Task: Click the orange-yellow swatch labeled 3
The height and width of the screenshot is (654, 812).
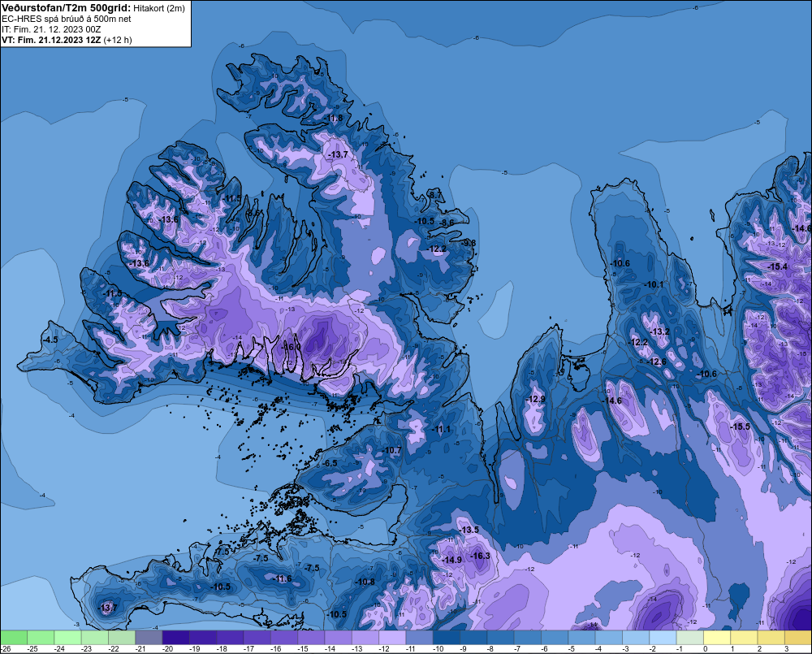Action: coord(798,638)
